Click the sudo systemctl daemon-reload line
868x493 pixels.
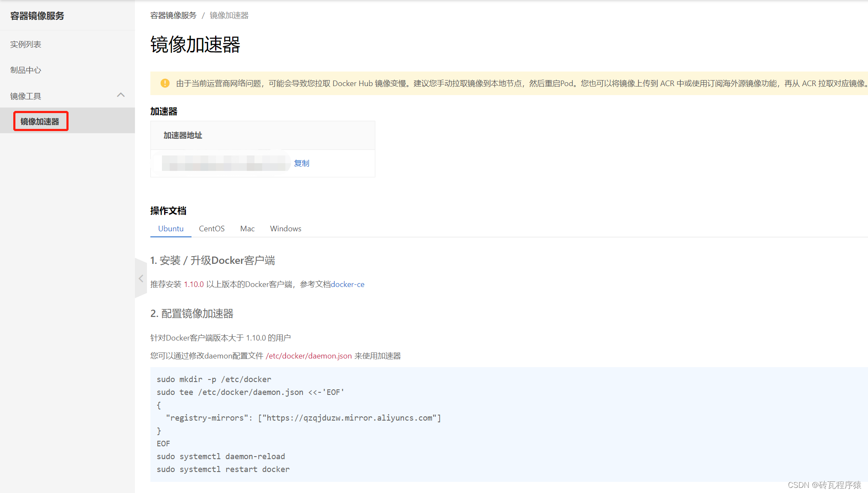pyautogui.click(x=221, y=457)
